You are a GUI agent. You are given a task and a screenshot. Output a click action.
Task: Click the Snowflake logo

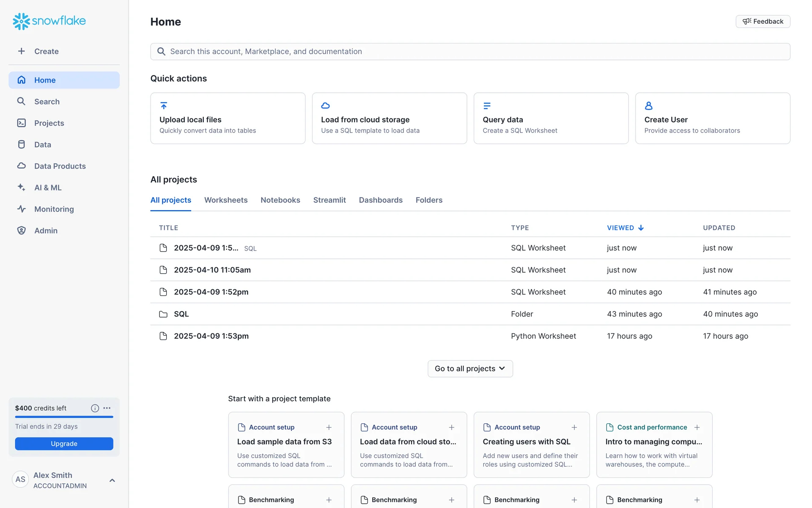(x=49, y=21)
